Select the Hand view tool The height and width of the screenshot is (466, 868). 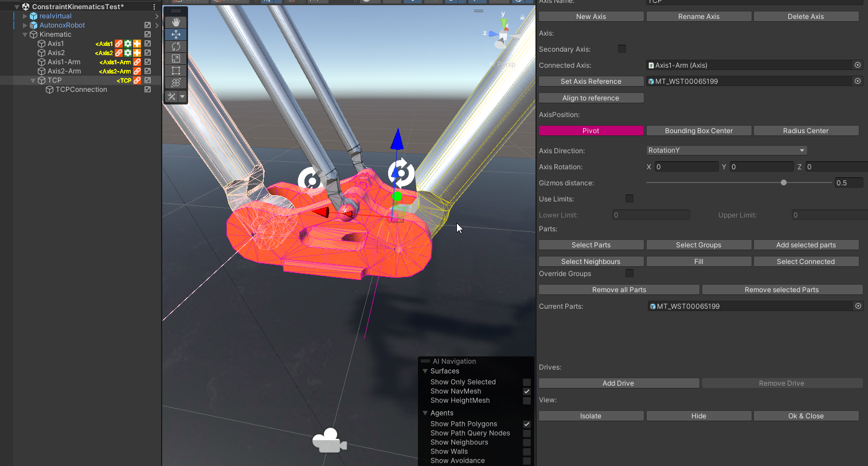click(176, 22)
